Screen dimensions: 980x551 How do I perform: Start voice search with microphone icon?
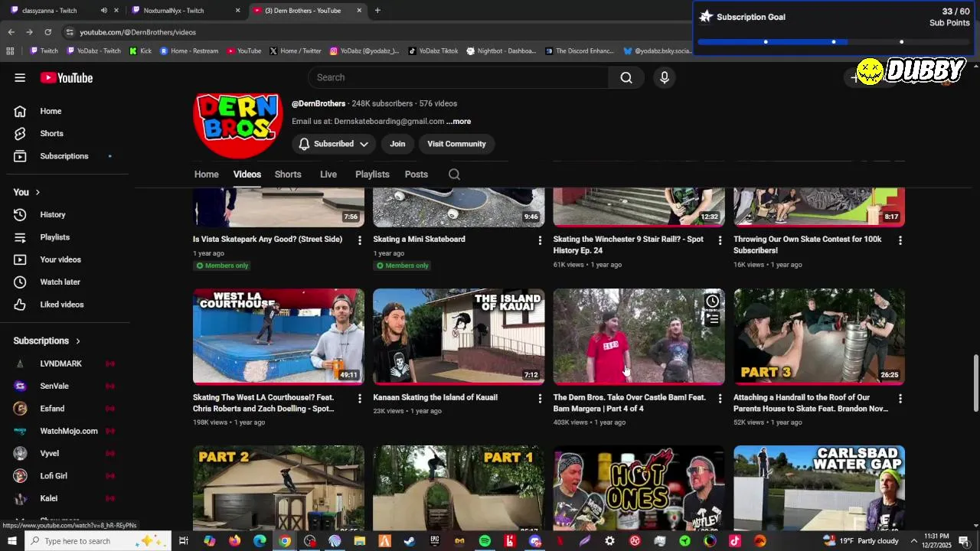click(665, 77)
